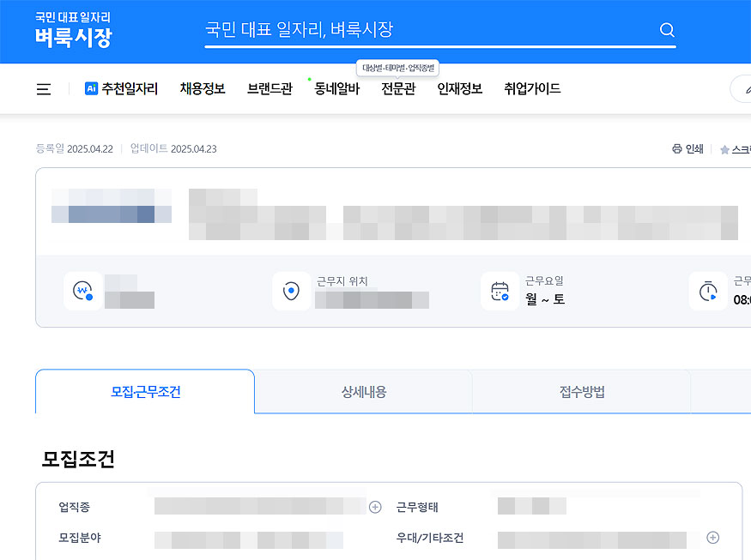751x560 pixels.
Task: Click the clock icon for working hours
Action: [x=708, y=291]
